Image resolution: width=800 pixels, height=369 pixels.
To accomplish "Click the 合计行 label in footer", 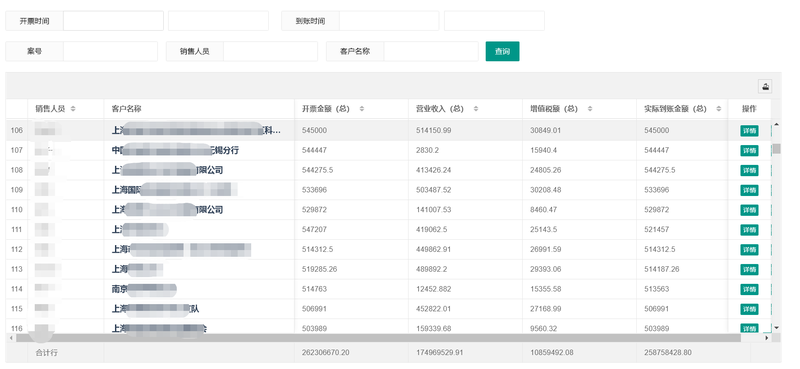I will (46, 353).
